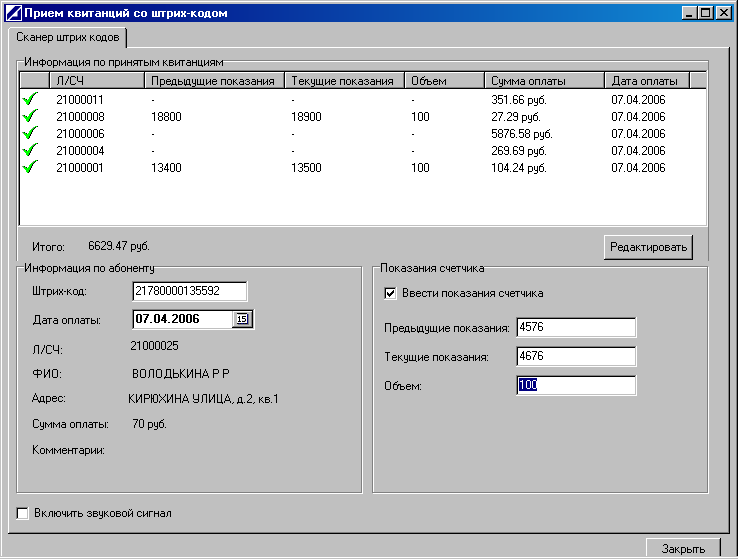Sort by Сумма оплаты column header

[x=544, y=81]
